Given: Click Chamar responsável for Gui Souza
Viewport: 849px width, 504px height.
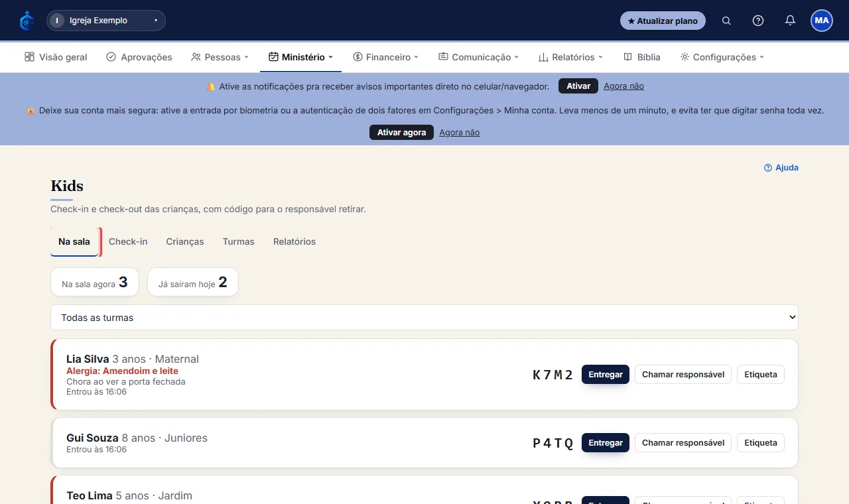Looking at the screenshot, I should 683,443.
